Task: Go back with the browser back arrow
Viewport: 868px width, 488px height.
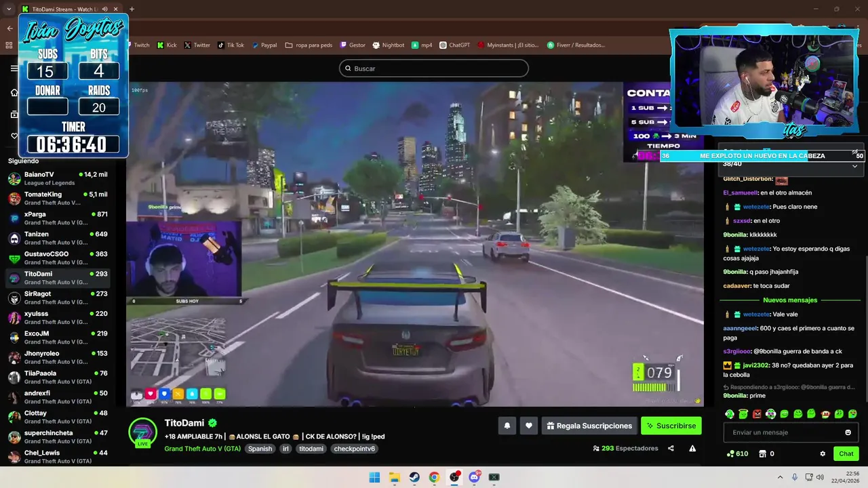Action: tap(9, 28)
